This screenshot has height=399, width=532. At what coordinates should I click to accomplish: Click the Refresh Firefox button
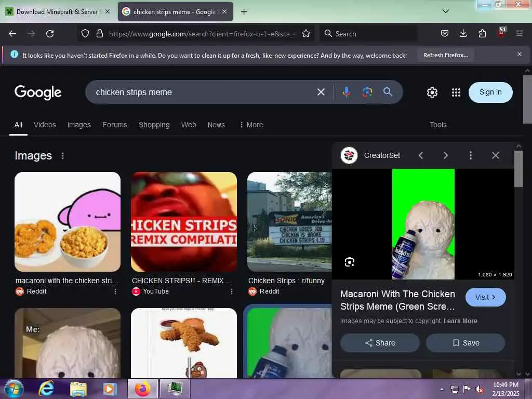445,55
